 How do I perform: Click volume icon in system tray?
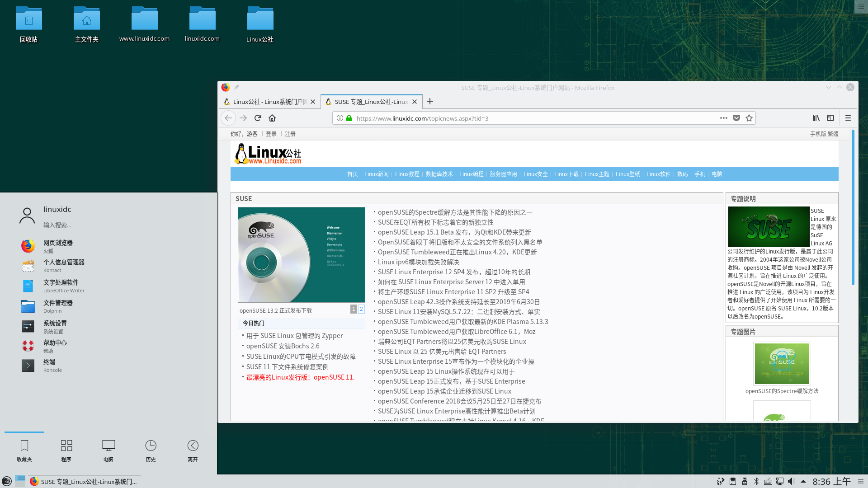791,481
